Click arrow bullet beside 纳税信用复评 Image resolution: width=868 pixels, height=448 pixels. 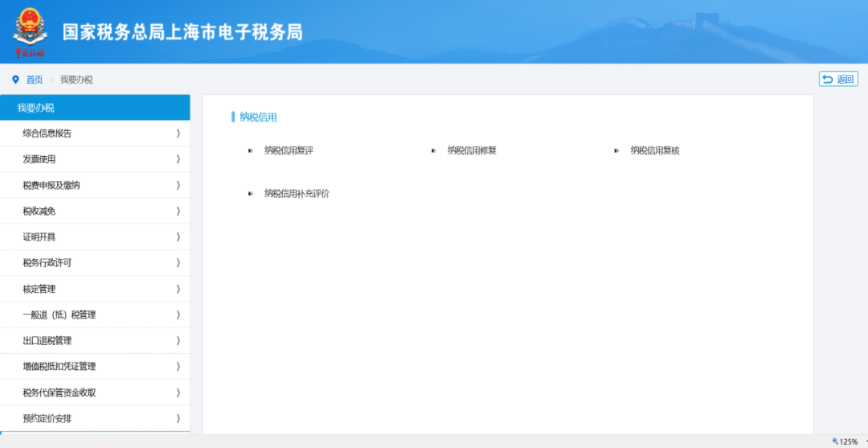coord(250,150)
